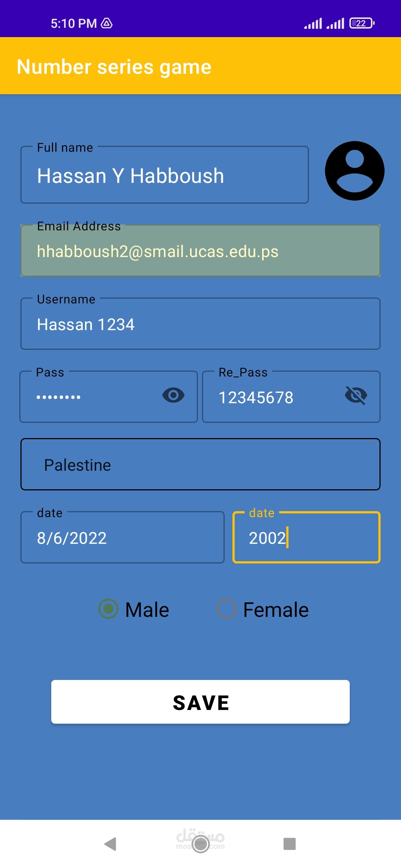Select the Male radio button
401x868 pixels.
pos(108,609)
